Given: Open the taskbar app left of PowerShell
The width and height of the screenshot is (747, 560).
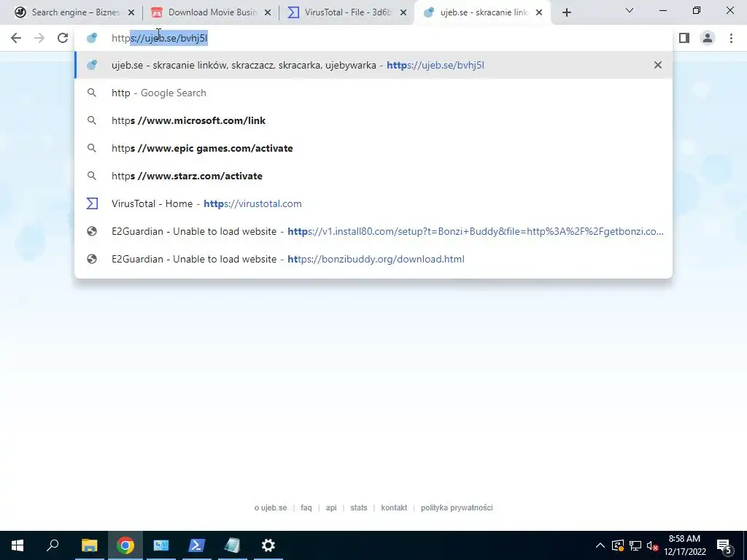Looking at the screenshot, I should click(161, 545).
